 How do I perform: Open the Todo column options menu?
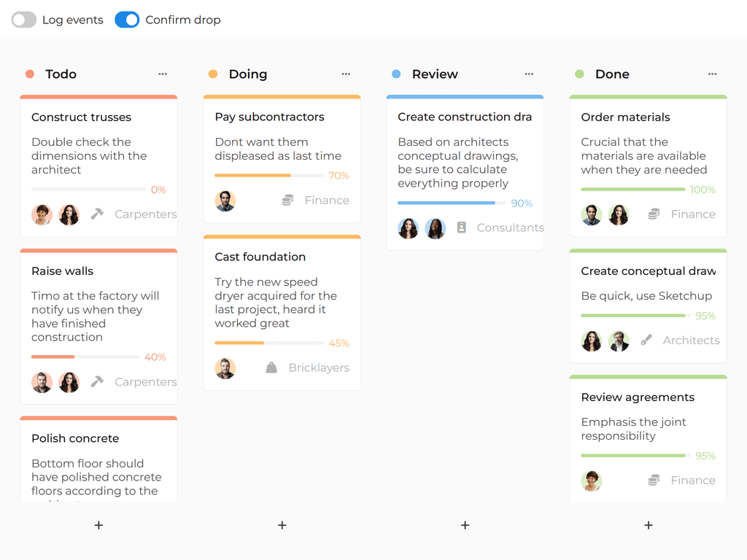pyautogui.click(x=163, y=74)
